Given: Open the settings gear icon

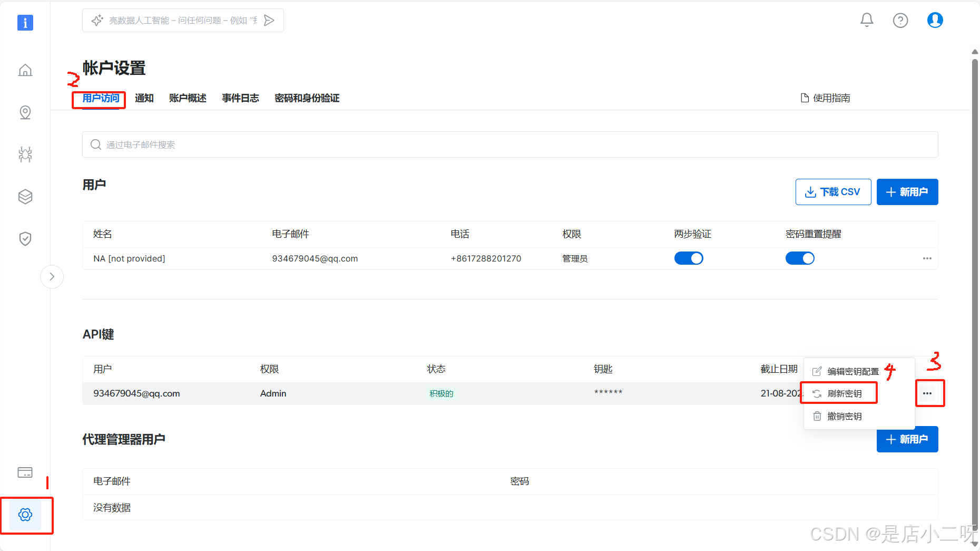Looking at the screenshot, I should point(25,515).
